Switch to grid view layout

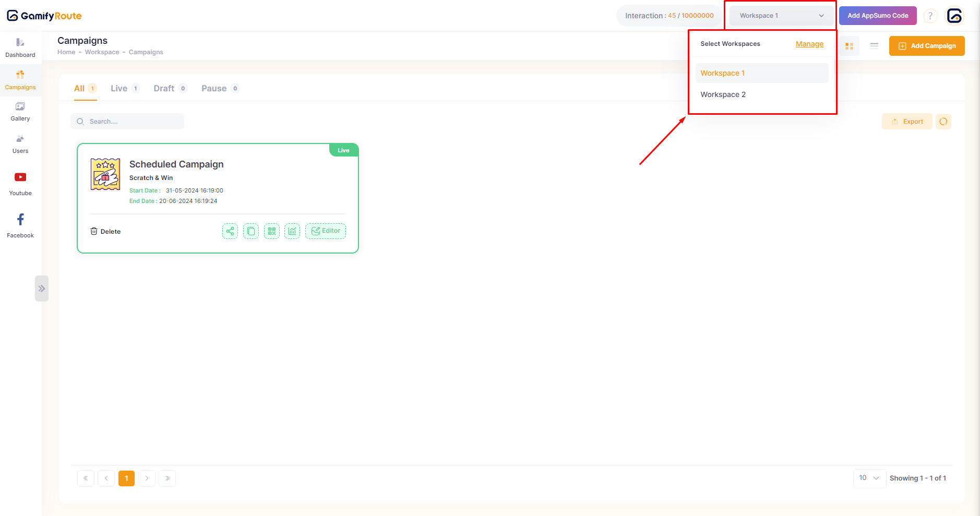[849, 46]
